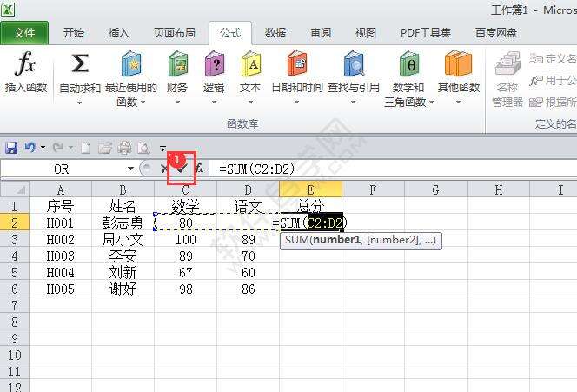
Task: Click the Select All corner button
Action: click(x=15, y=189)
